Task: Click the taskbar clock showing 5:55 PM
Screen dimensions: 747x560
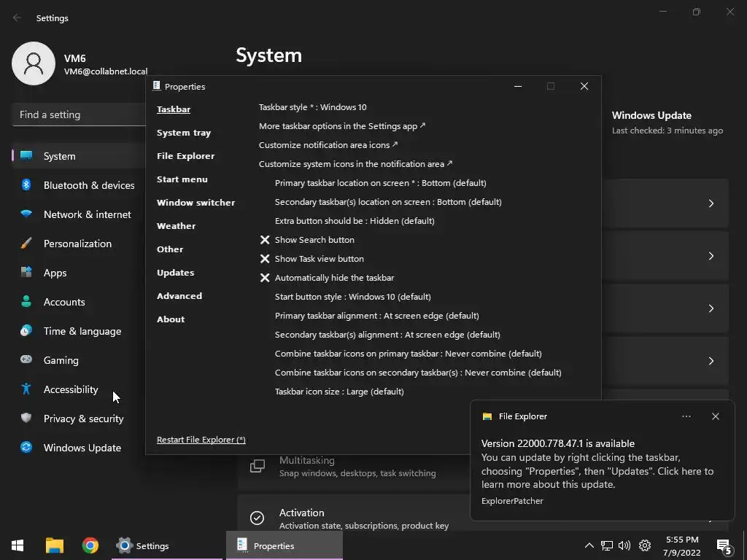Action: pos(682,545)
